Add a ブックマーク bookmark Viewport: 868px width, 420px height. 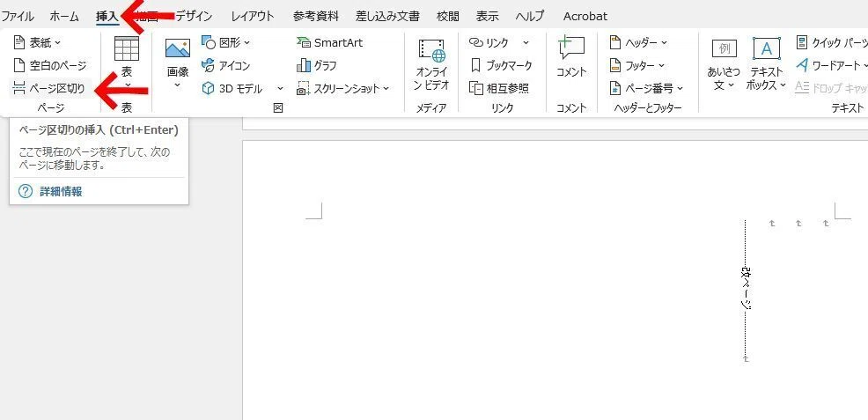[501, 65]
